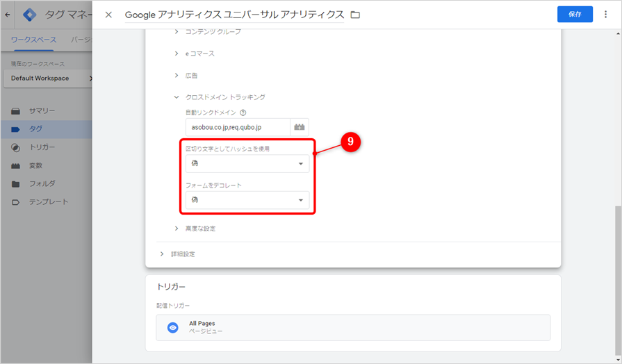Image resolution: width=622 pixels, height=364 pixels.
Task: Click the help icon beside 自動リンクドメイン
Action: click(x=243, y=113)
